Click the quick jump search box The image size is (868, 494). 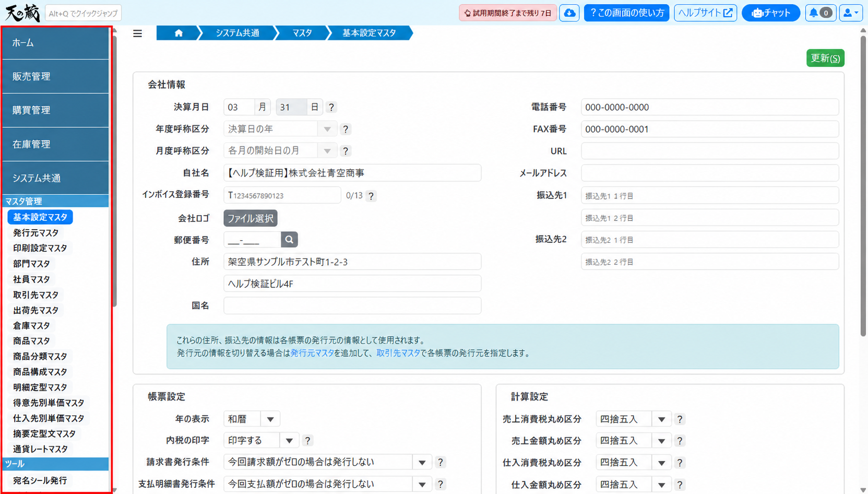[x=84, y=13]
